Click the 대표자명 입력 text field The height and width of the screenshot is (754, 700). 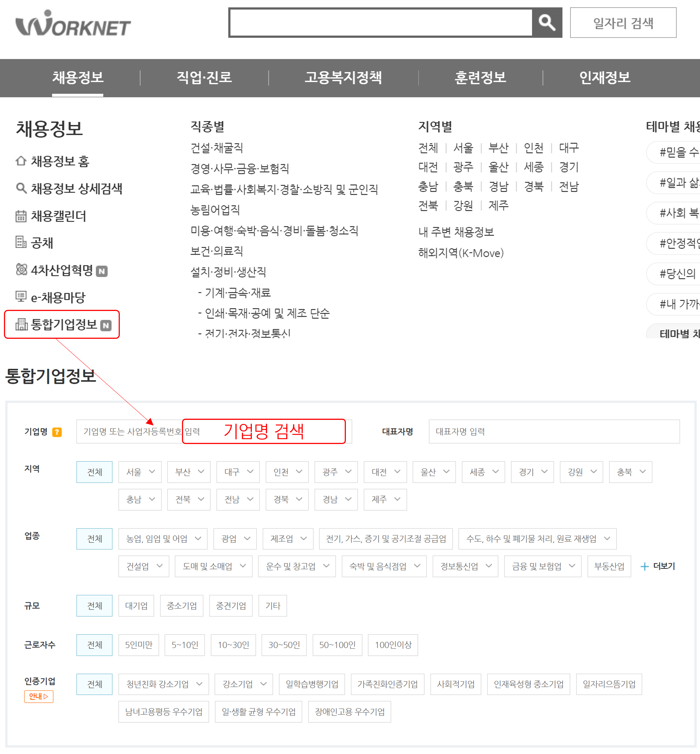554,432
